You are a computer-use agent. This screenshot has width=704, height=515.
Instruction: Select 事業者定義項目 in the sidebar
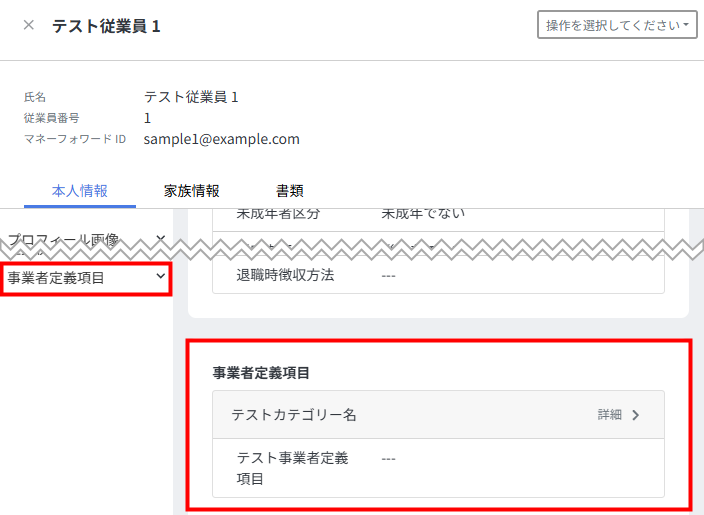(x=56, y=278)
